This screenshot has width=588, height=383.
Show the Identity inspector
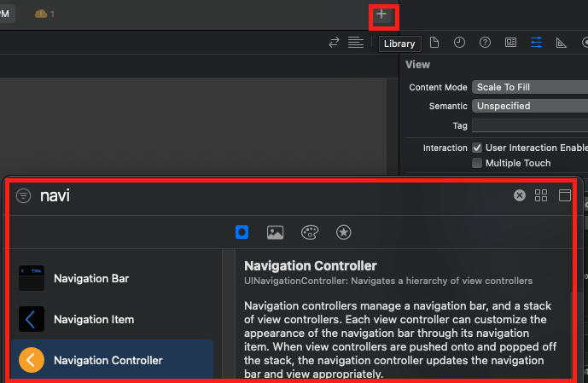click(x=510, y=43)
